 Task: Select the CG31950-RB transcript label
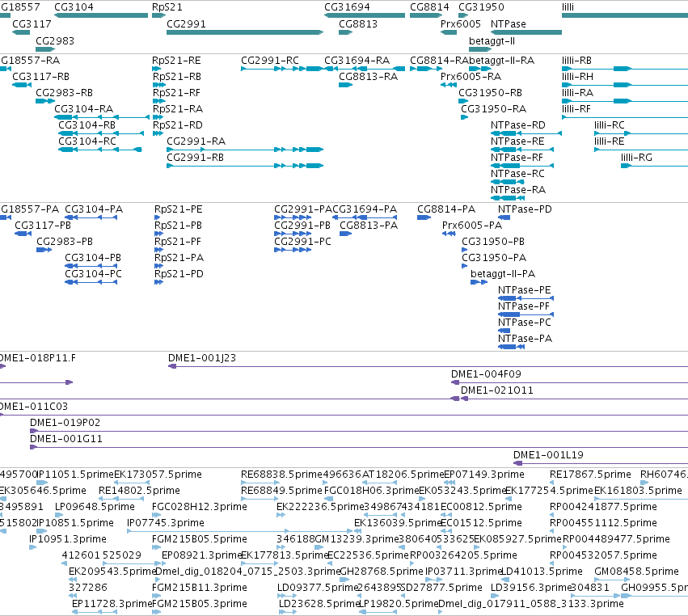coord(490,93)
